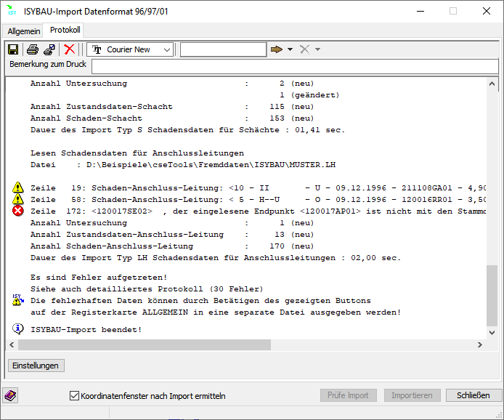
Task: Open printer setup icon next to print
Action: tap(49, 49)
